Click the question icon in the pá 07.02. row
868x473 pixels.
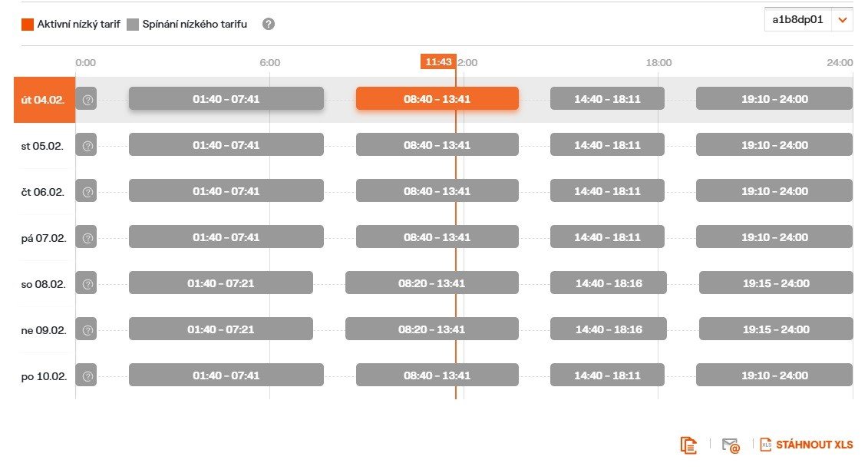point(87,237)
